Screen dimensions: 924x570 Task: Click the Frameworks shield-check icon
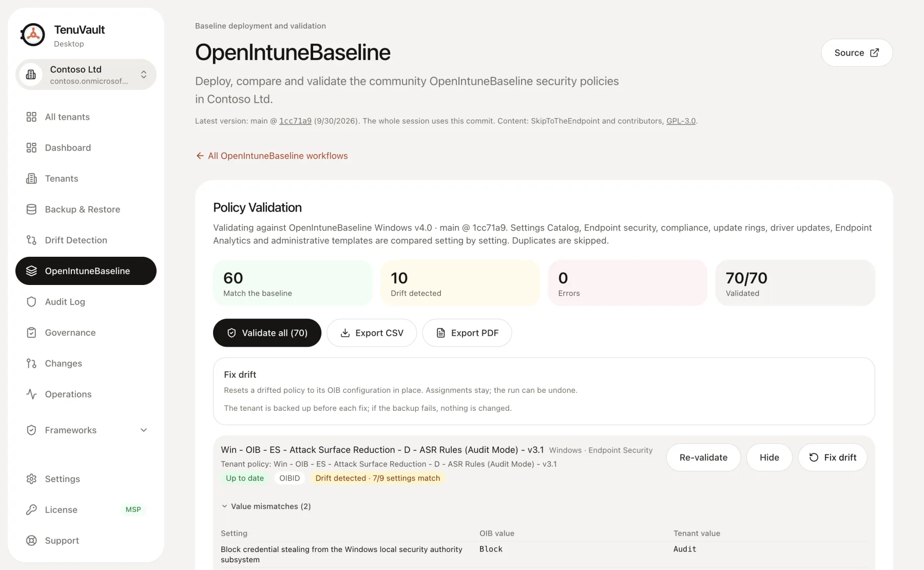point(31,430)
